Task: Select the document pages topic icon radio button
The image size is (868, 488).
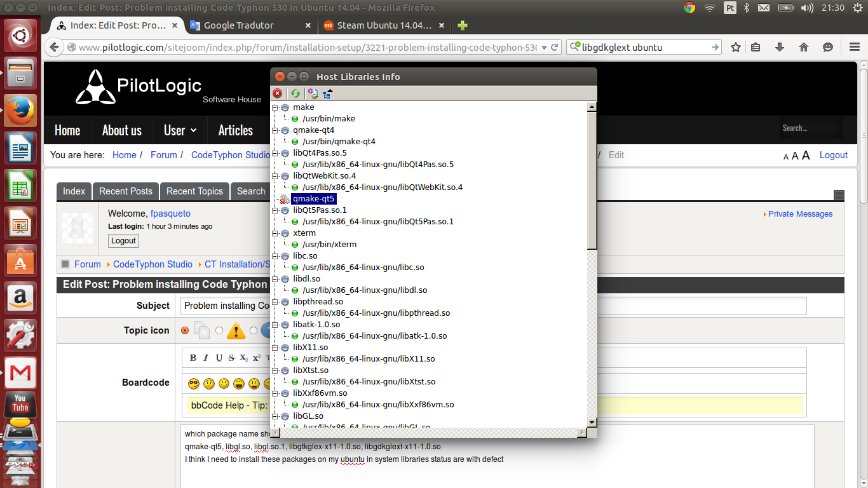Action: (x=185, y=330)
